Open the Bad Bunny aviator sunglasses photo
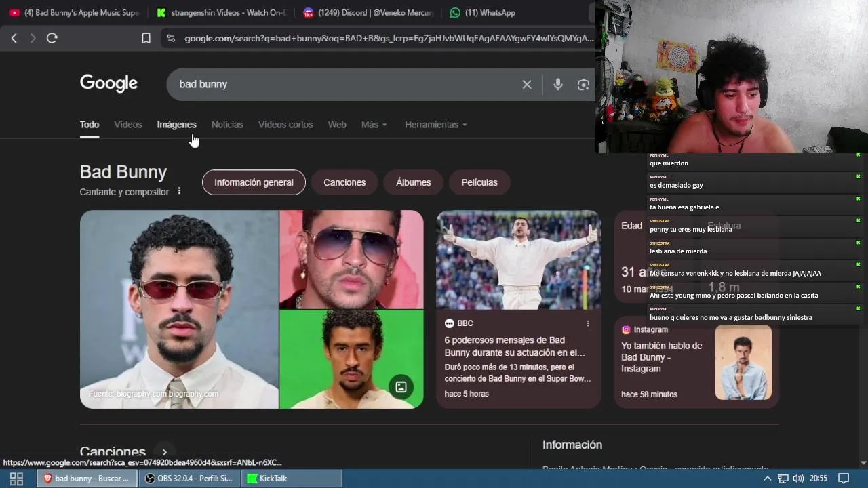This screenshot has width=868, height=488. (x=351, y=259)
